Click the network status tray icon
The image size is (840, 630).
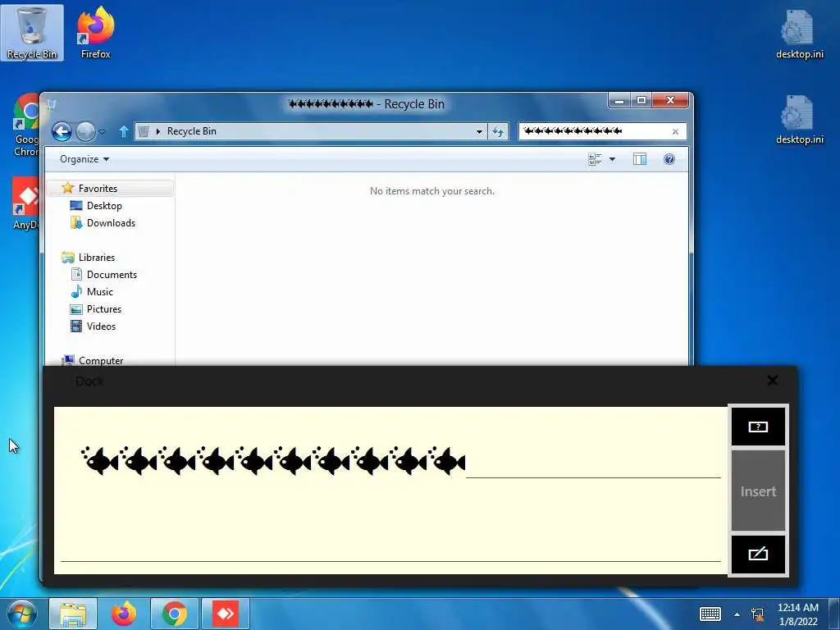[757, 614]
